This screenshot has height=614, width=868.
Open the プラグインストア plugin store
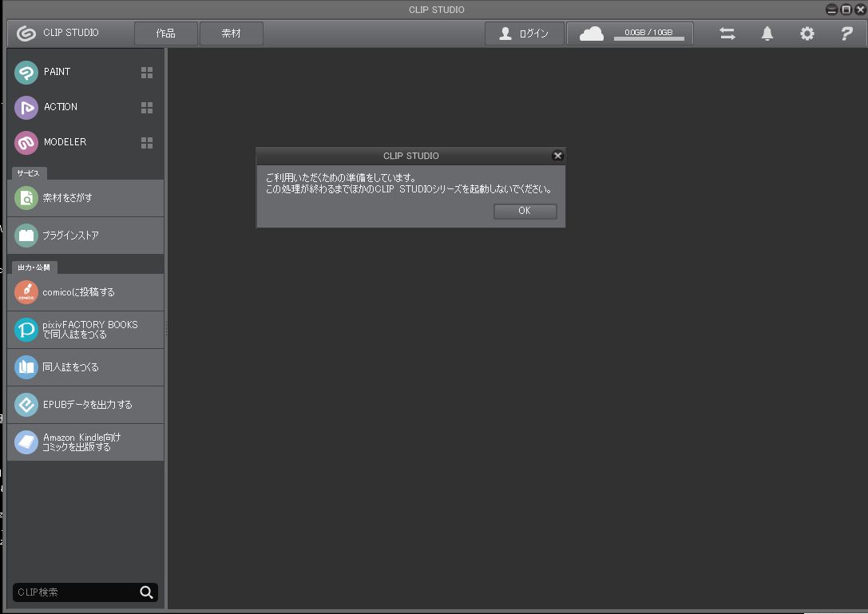pyautogui.click(x=85, y=236)
